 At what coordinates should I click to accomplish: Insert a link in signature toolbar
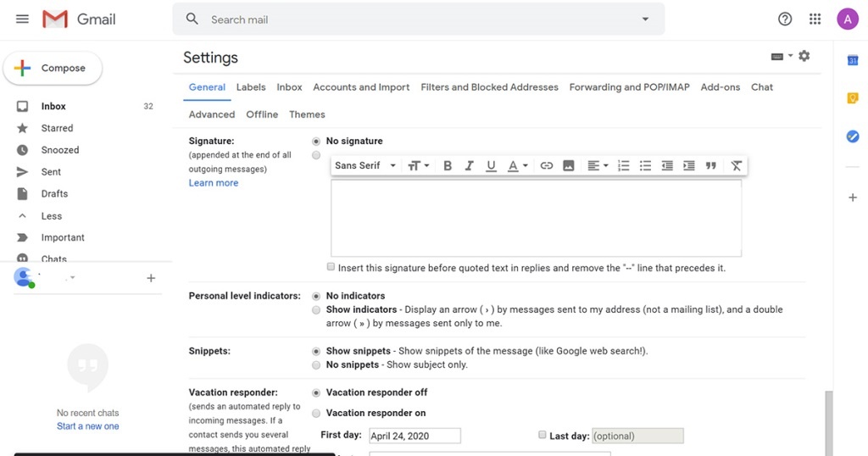(547, 166)
